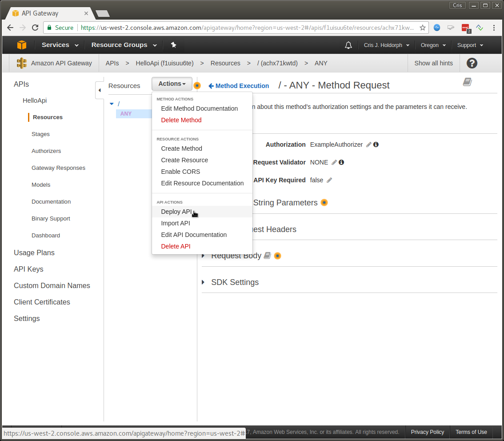This screenshot has height=441, width=504.
Task: Click the red extension icon with badge 2
Action: point(466,28)
